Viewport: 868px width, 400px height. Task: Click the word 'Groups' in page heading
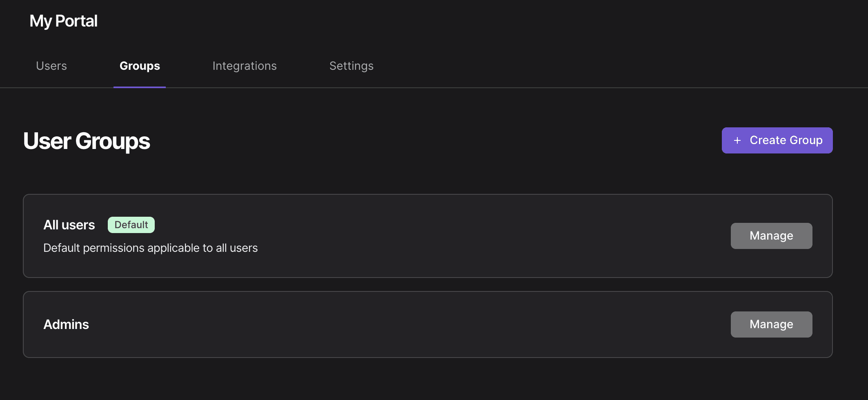coord(113,141)
